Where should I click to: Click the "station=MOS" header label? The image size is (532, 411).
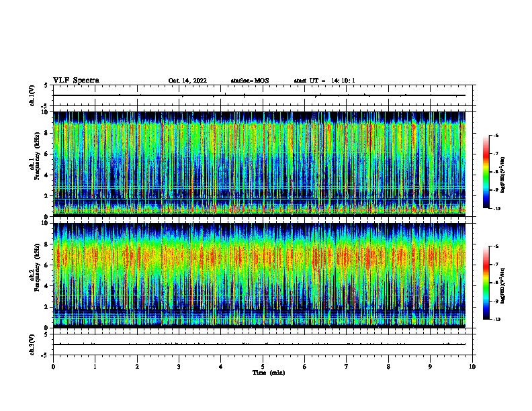(250, 81)
